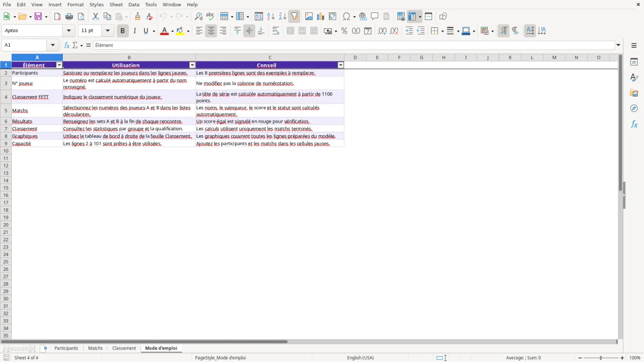Toggle Underline formatting
Screen dimensions: 644x362
click(x=145, y=31)
